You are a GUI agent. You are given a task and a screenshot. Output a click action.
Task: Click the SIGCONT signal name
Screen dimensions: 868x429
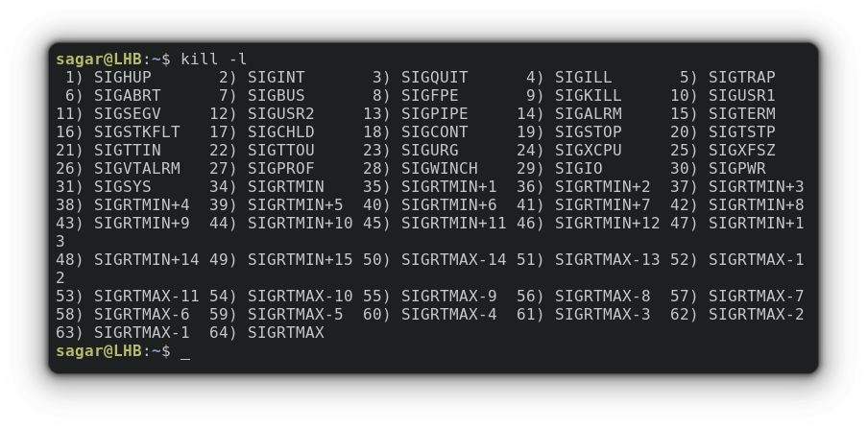435,131
